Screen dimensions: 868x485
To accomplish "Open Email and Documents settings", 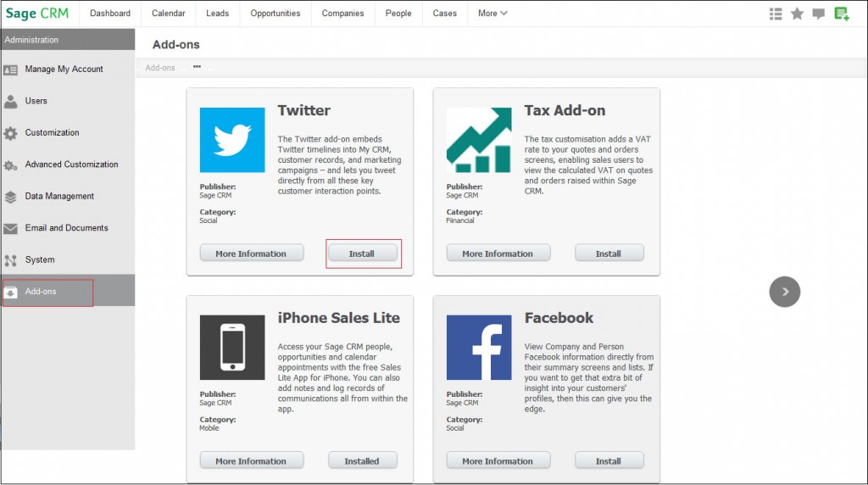I will (68, 228).
